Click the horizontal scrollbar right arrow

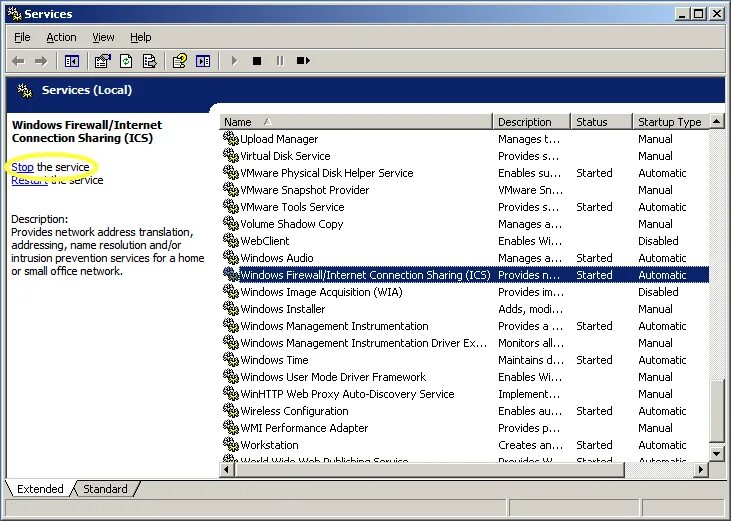coord(701,469)
